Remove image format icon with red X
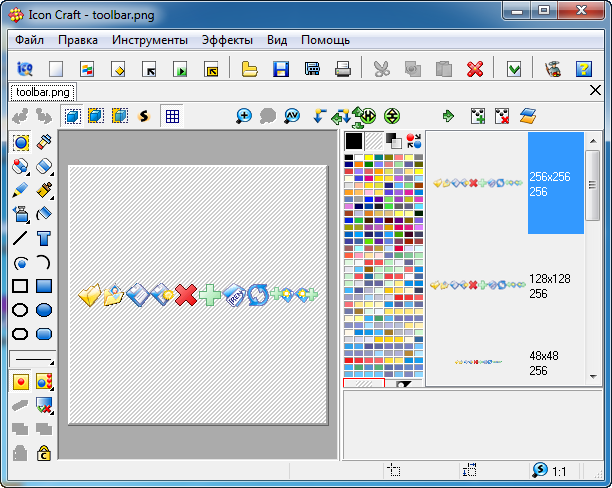The image size is (612, 488). (502, 116)
